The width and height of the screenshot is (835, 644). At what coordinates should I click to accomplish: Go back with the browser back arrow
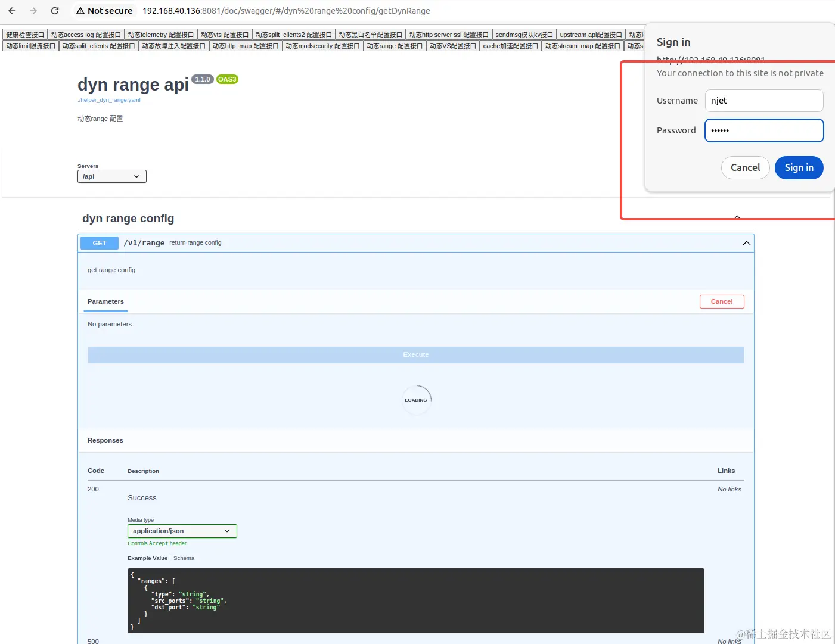(x=12, y=11)
